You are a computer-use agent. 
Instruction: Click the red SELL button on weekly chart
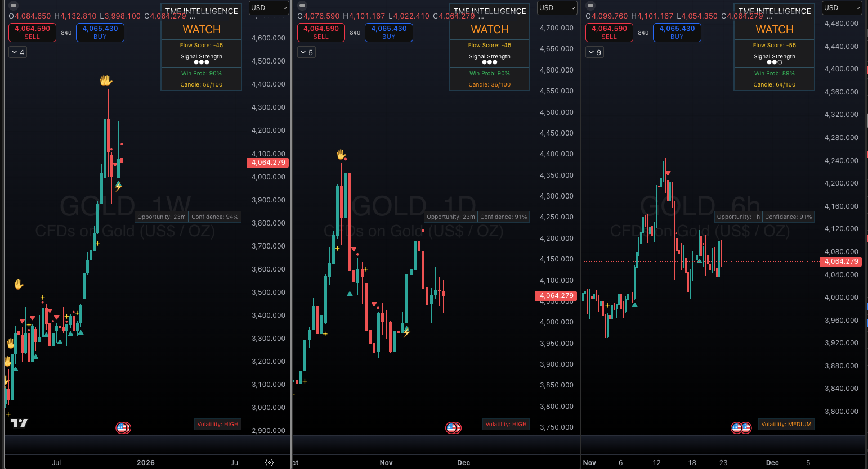pyautogui.click(x=32, y=32)
